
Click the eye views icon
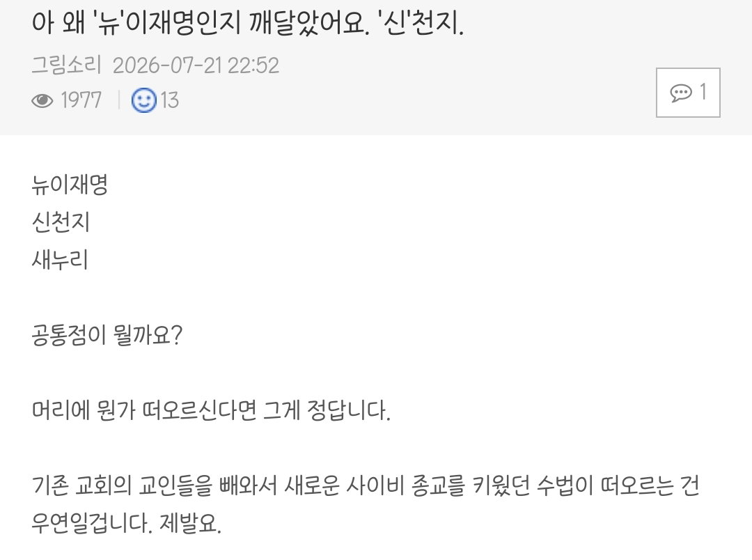coord(42,101)
